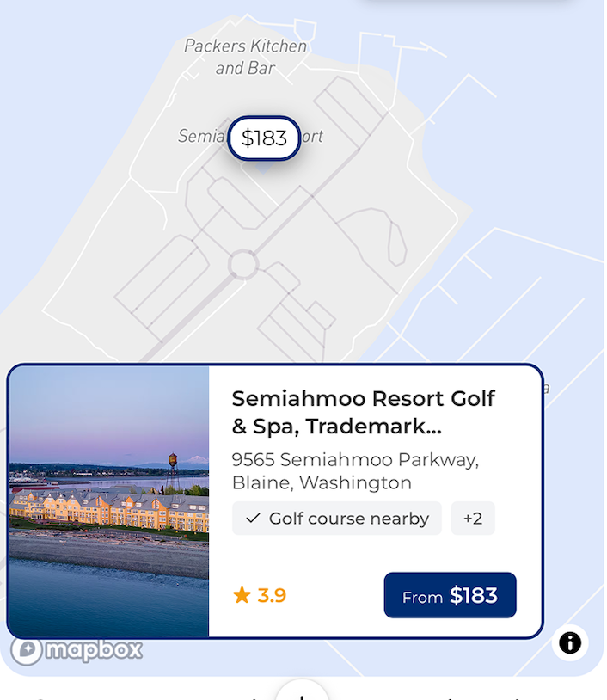Click the checkmark in the amenity chip
The width and height of the screenshot is (607, 700).
[x=252, y=519]
